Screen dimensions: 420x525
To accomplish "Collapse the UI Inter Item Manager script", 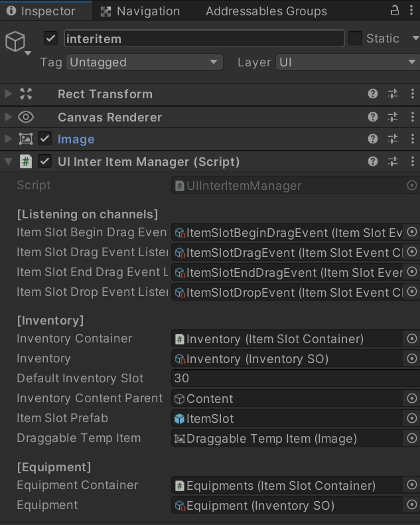I will pyautogui.click(x=9, y=162).
